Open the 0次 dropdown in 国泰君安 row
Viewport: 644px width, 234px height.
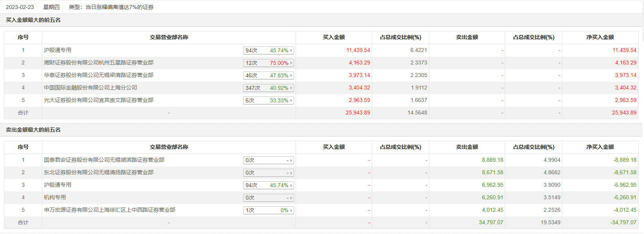tap(291, 160)
